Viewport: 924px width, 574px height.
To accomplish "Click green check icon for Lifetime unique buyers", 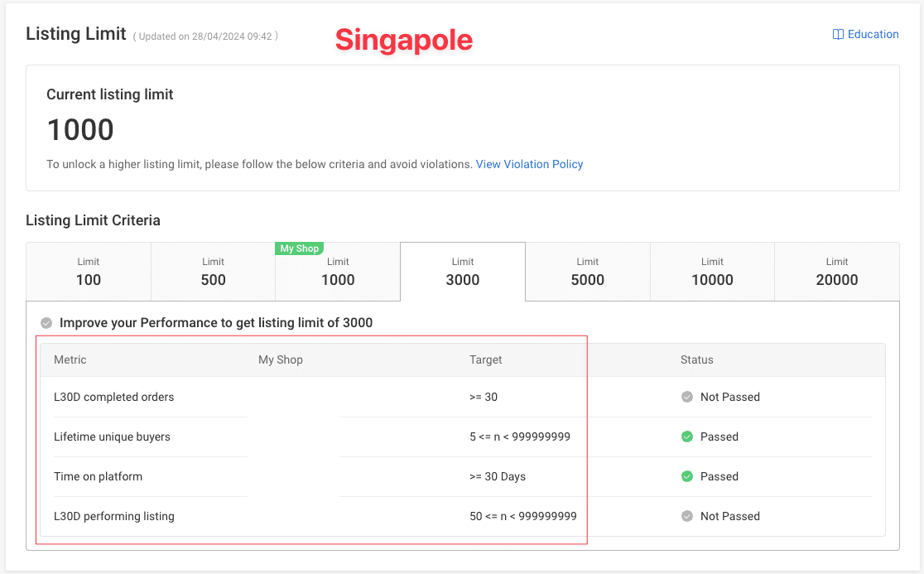I will tap(686, 437).
